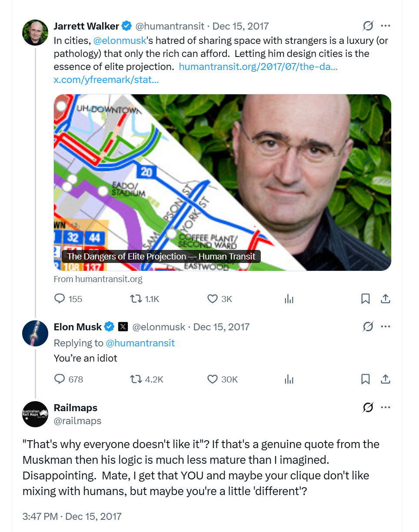Open more options on Jarrett Walker's tweet
419x532 pixels.
(x=386, y=26)
